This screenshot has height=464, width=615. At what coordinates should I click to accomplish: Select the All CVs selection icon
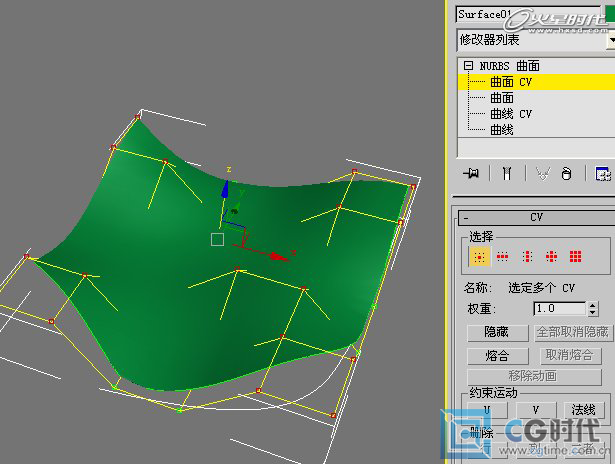point(575,257)
